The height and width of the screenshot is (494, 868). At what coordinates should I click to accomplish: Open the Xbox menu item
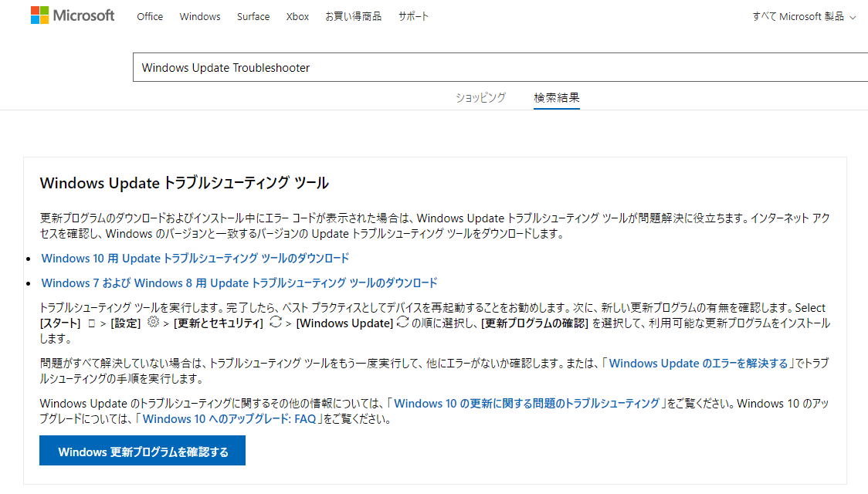click(x=297, y=16)
